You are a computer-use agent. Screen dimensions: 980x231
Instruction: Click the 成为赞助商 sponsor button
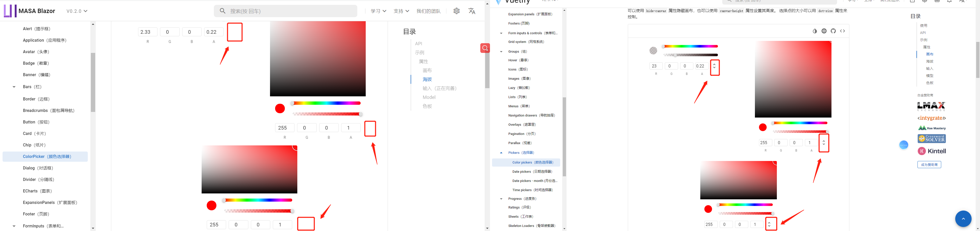929,164
